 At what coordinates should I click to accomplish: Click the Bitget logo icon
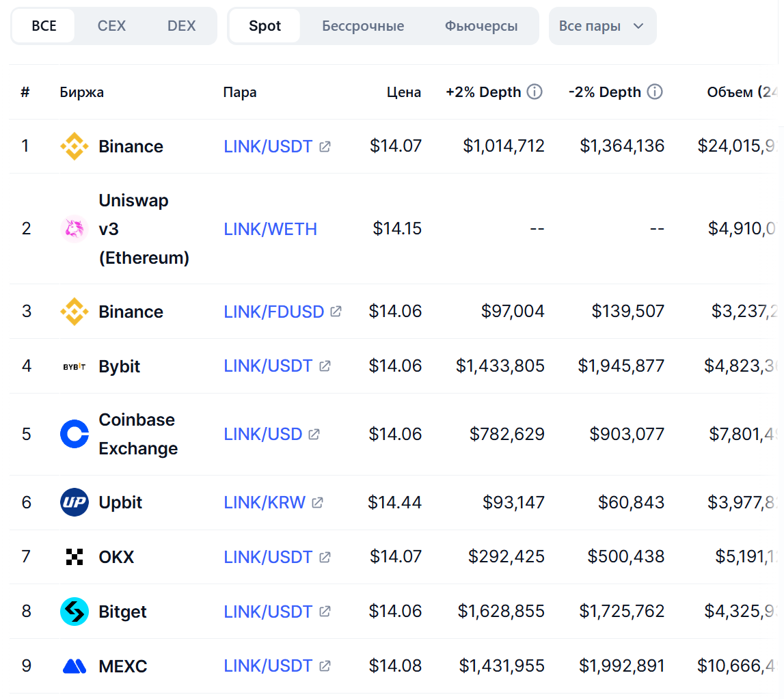[x=74, y=612]
